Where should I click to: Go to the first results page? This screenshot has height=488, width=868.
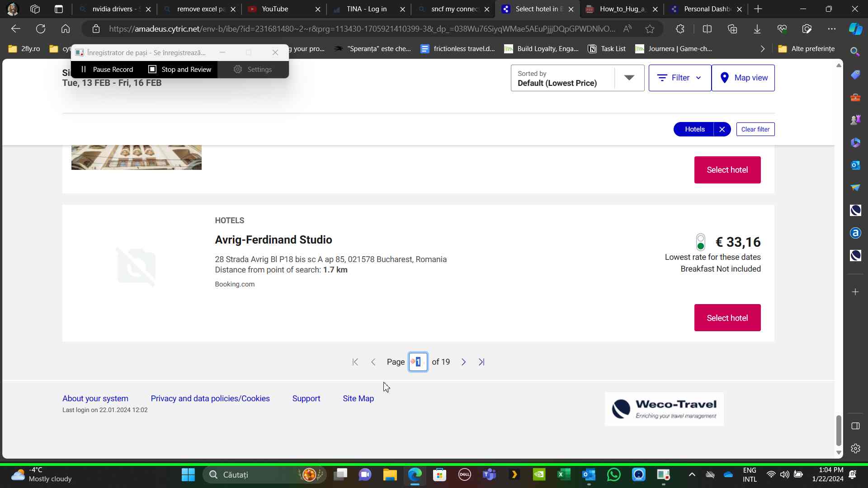[355, 362]
